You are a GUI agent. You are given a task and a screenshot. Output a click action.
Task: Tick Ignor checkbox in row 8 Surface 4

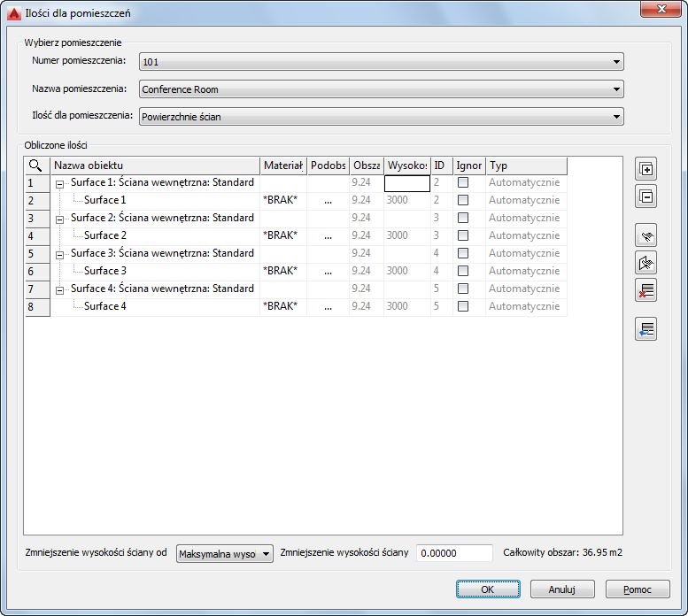pos(462,306)
